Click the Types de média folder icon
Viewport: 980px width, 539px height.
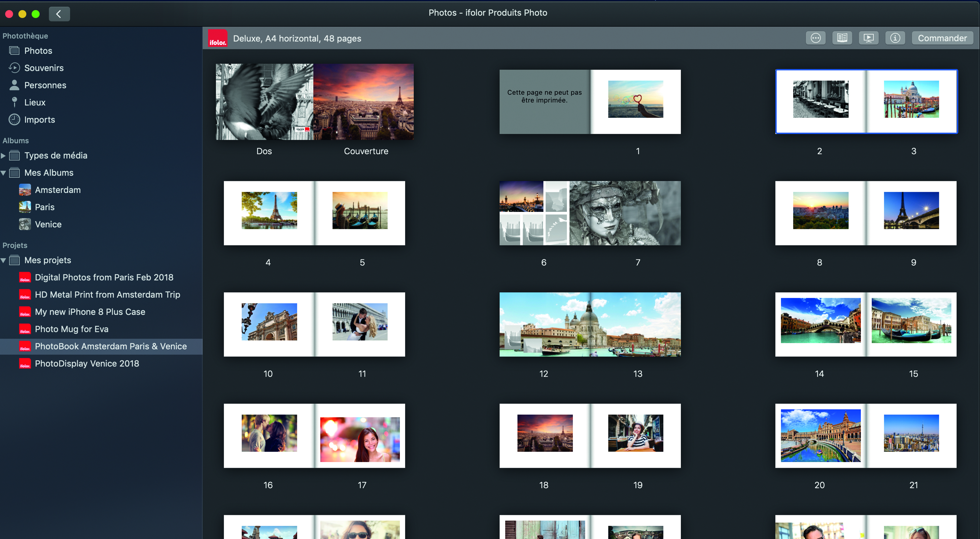coord(15,155)
